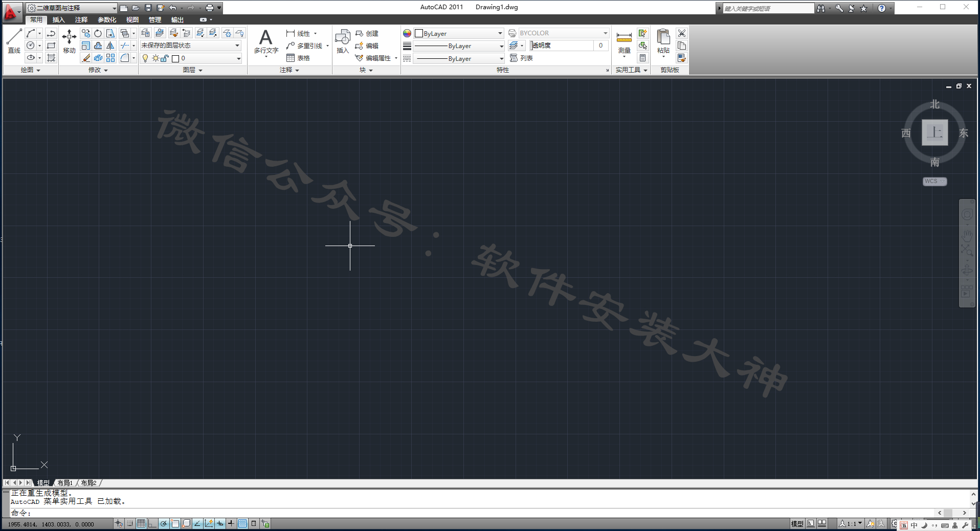Screen dimensions: 980x531
Task: Open the current layer 0 dropdown
Action: coord(190,58)
